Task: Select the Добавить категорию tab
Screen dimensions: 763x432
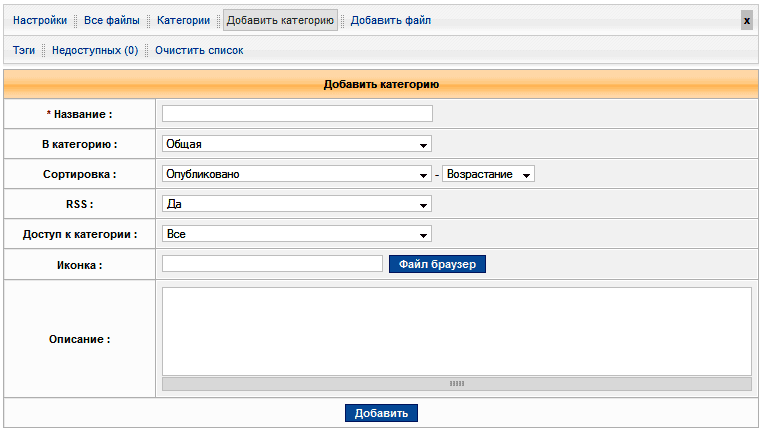Action: [x=280, y=20]
